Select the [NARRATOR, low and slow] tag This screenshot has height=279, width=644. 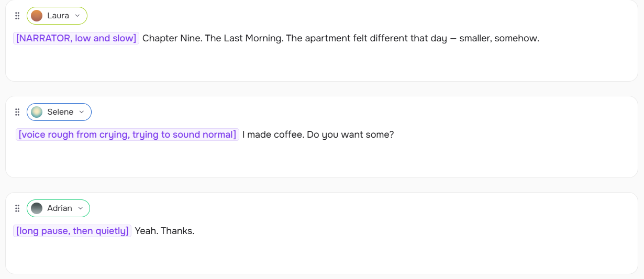pyautogui.click(x=76, y=38)
